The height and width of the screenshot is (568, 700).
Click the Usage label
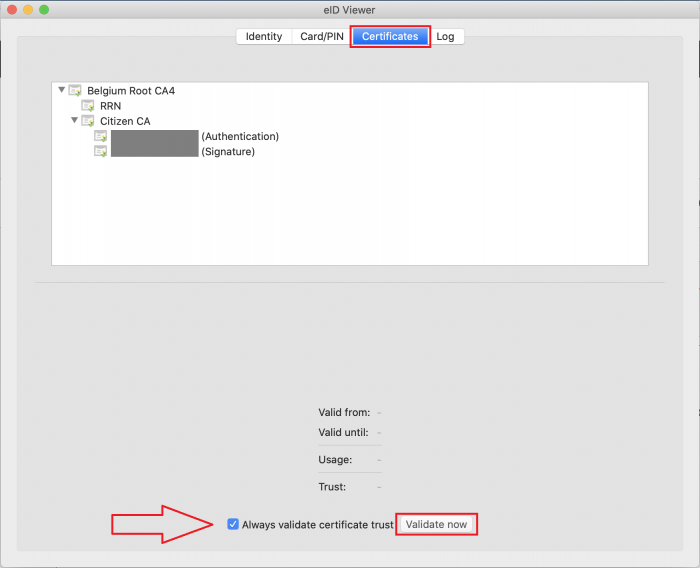(335, 459)
